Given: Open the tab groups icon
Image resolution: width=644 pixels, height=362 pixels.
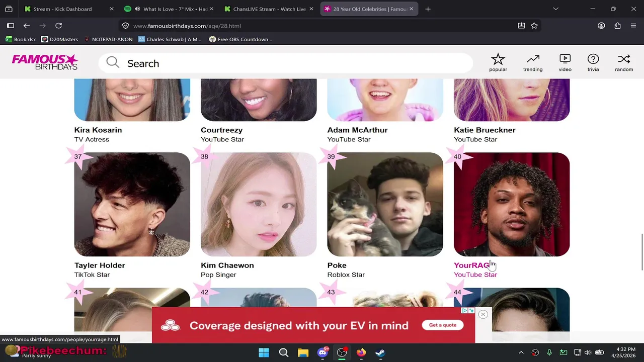Looking at the screenshot, I should click(9, 9).
